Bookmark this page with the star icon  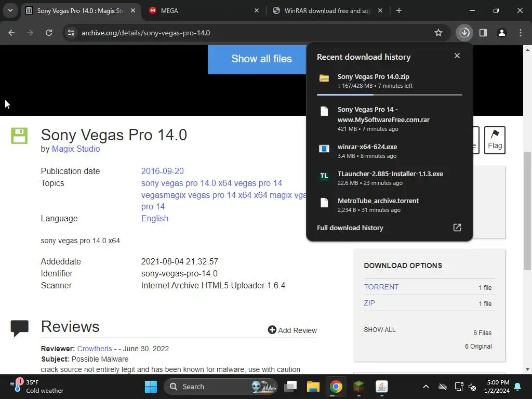(x=438, y=33)
